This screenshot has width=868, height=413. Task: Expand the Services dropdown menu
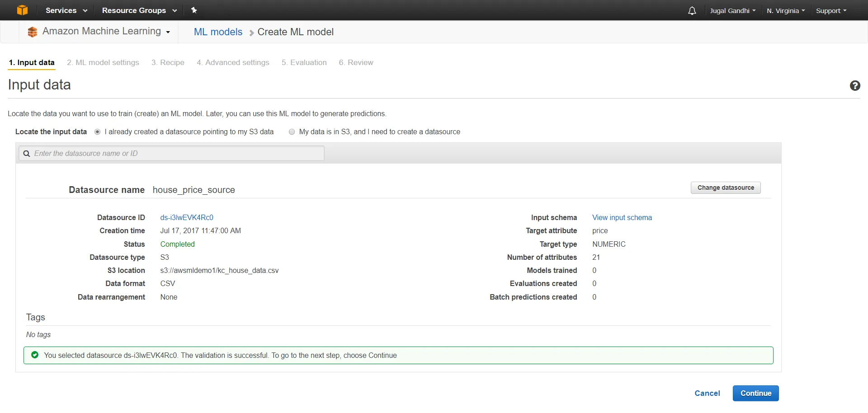click(x=66, y=10)
